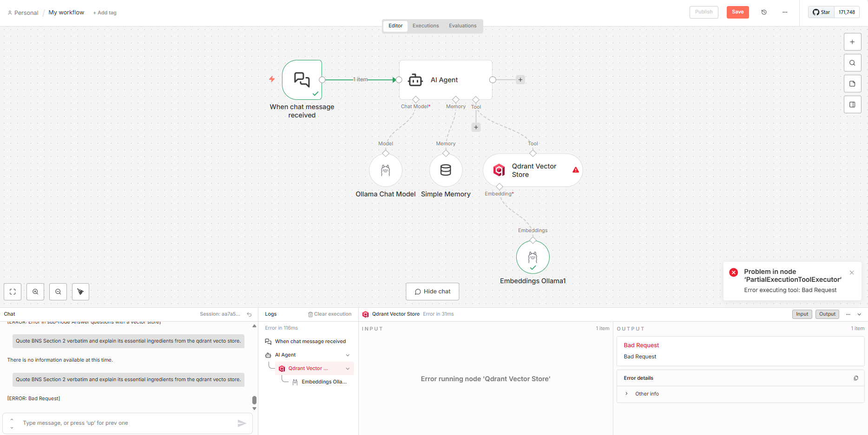This screenshot has width=868, height=435.
Task: Switch to the Executions tab
Action: (426, 26)
